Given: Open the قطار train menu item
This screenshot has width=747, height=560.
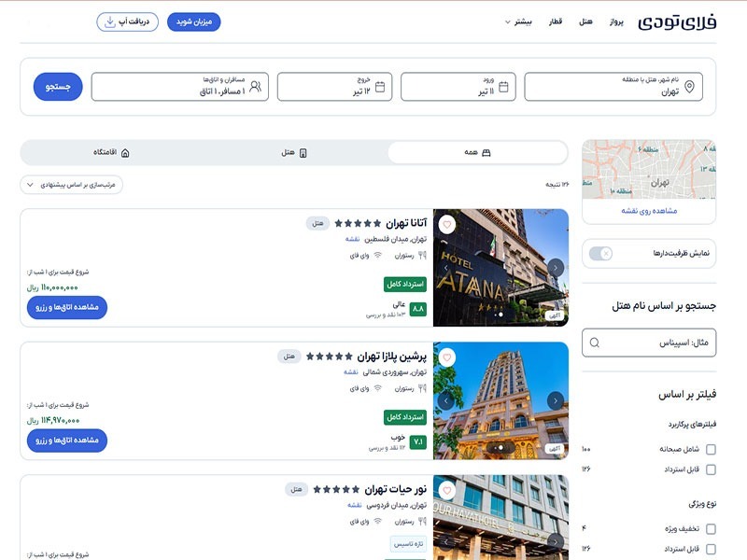Looking at the screenshot, I should point(556,21).
